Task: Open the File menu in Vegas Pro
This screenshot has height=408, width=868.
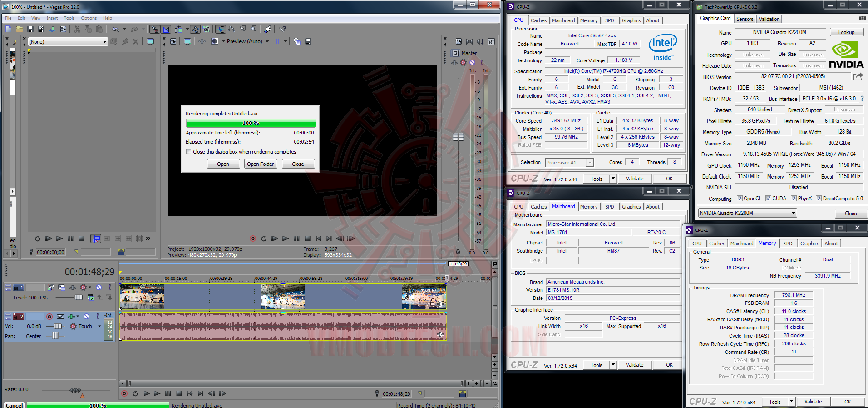Action: [x=8, y=18]
